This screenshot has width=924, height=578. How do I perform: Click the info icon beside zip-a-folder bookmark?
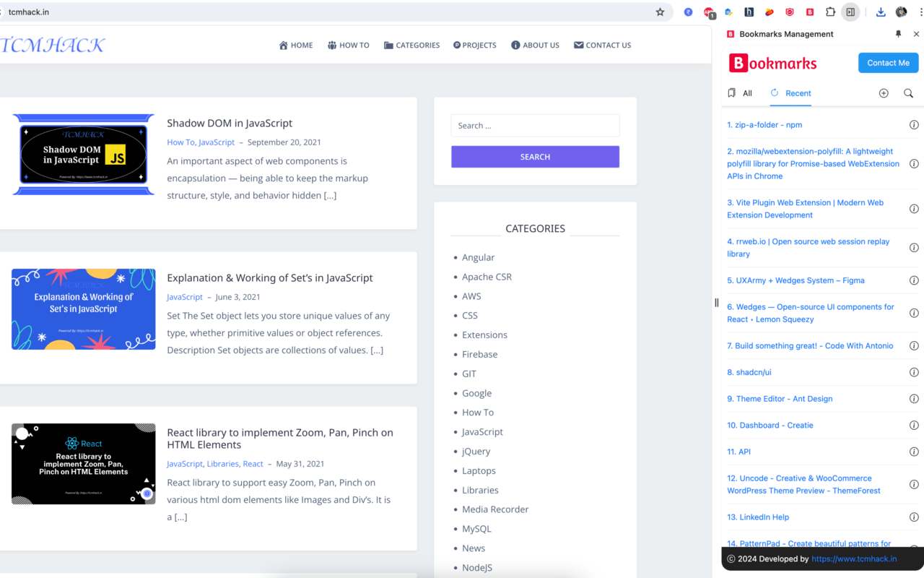pyautogui.click(x=914, y=124)
